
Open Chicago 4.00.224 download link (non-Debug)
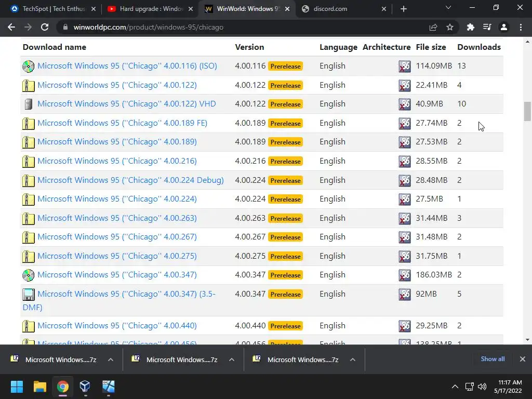[117, 199]
